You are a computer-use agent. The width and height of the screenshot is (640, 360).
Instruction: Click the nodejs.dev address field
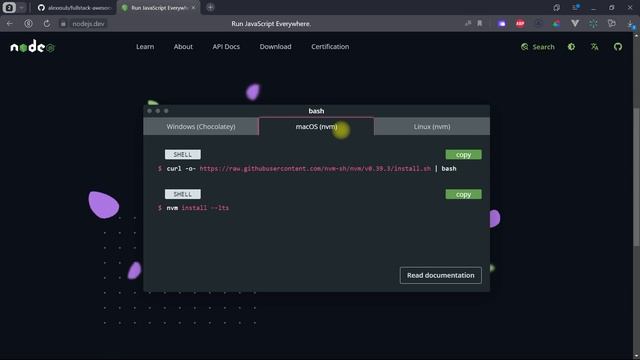coord(88,24)
